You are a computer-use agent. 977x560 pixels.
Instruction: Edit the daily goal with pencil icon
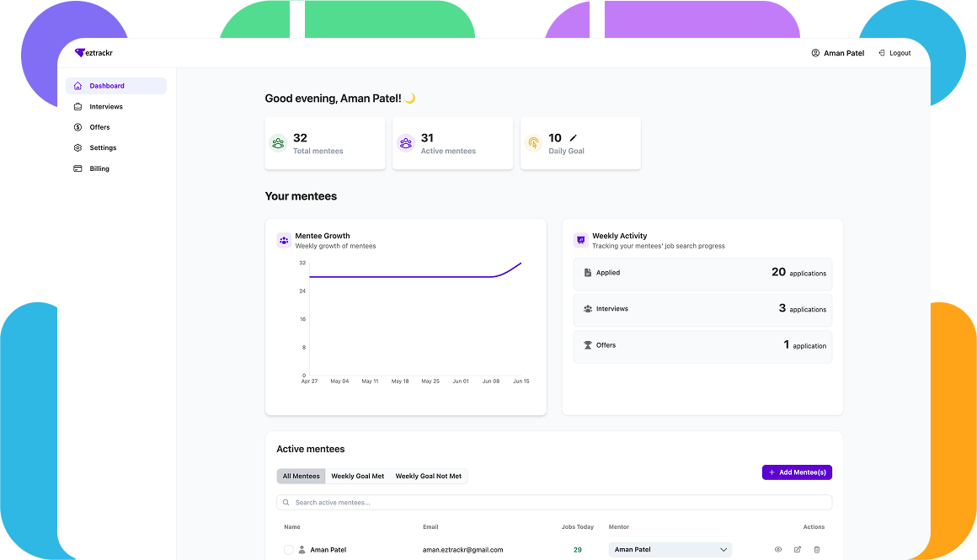point(574,137)
